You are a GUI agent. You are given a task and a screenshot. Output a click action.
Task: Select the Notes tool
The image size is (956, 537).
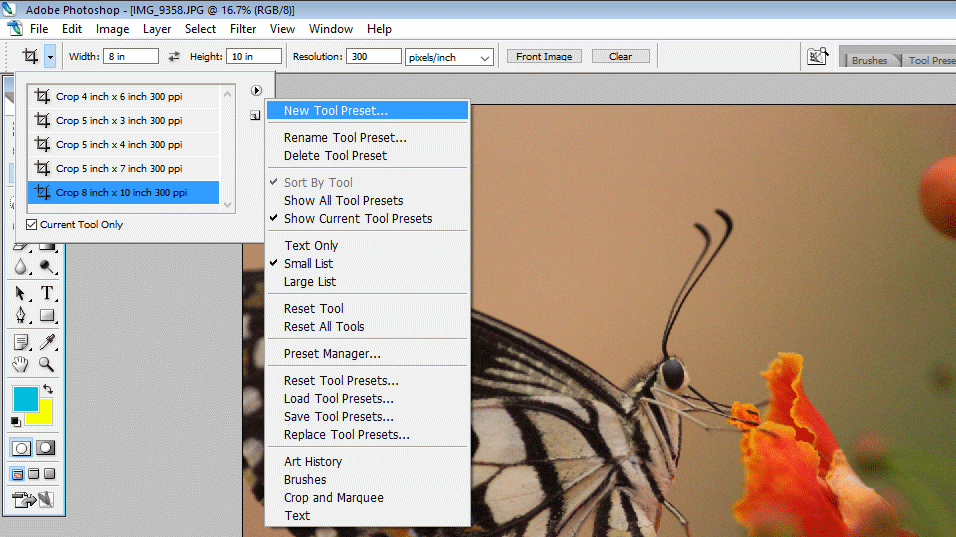click(21, 342)
